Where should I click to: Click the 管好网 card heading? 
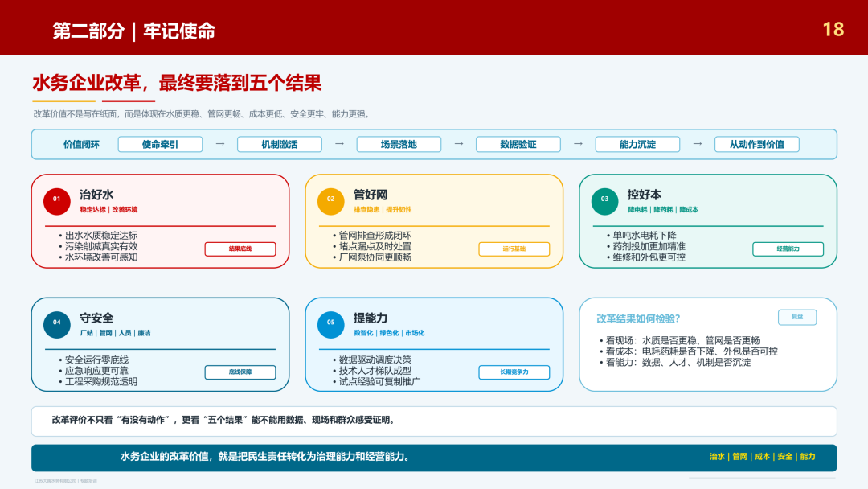coord(371,195)
